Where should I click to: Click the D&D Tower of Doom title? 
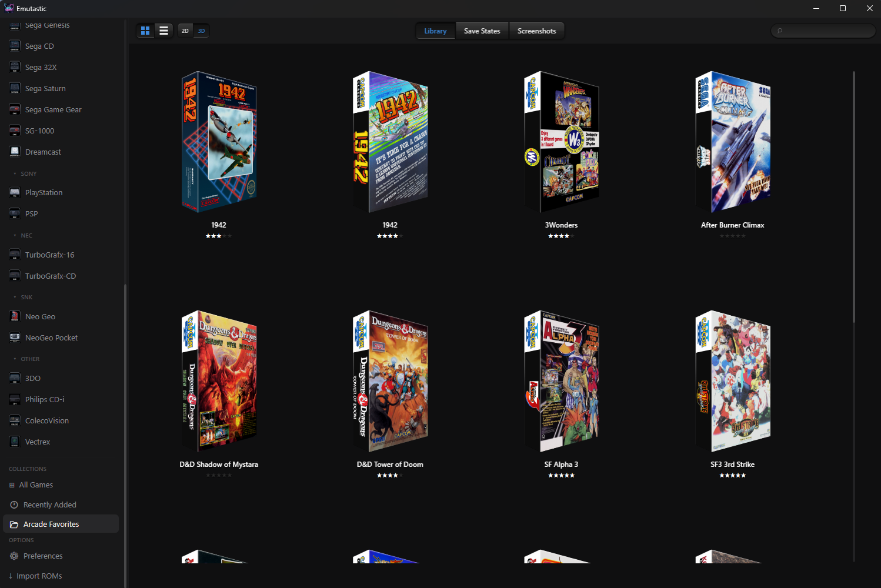coord(390,464)
